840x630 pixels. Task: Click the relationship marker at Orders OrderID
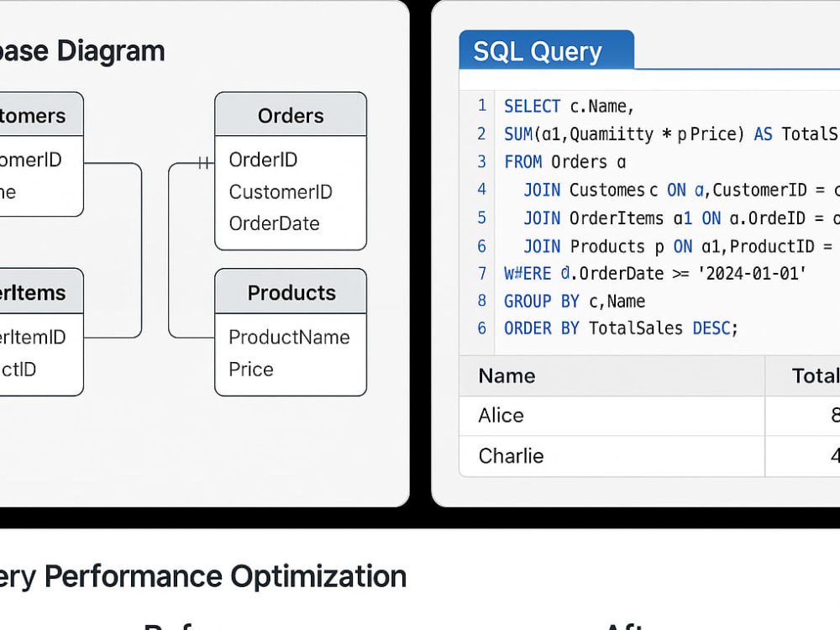click(204, 163)
